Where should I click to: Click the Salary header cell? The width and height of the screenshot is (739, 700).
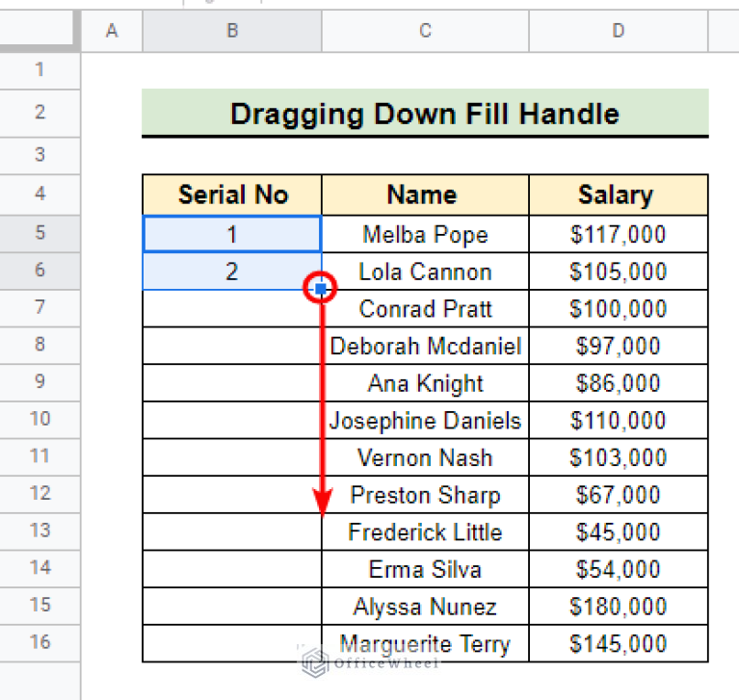coord(618,195)
